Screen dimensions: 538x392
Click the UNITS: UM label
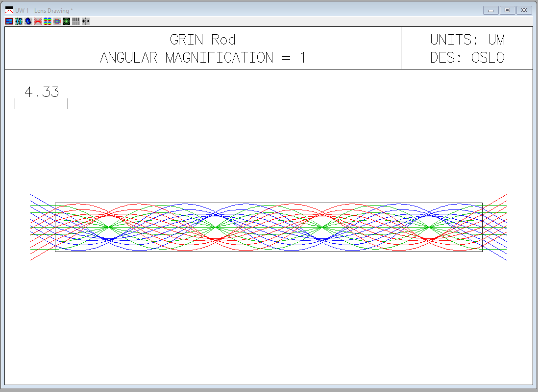(x=467, y=40)
